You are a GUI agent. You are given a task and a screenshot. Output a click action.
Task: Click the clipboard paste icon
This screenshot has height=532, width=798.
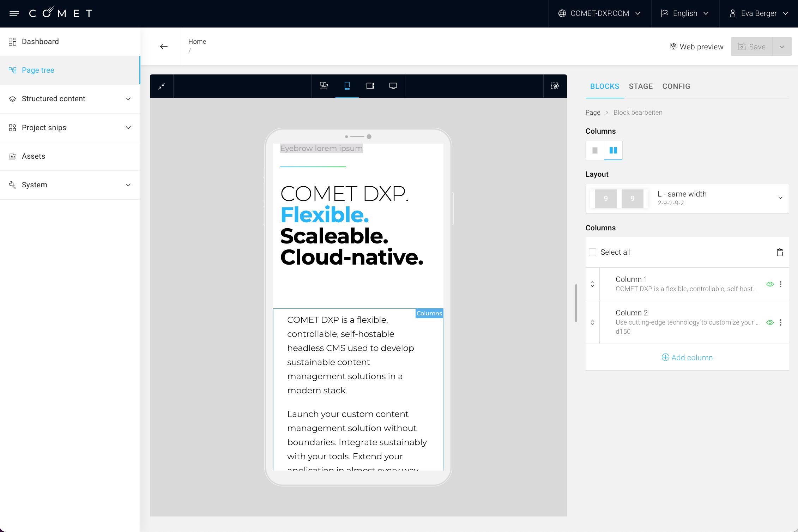pos(780,252)
